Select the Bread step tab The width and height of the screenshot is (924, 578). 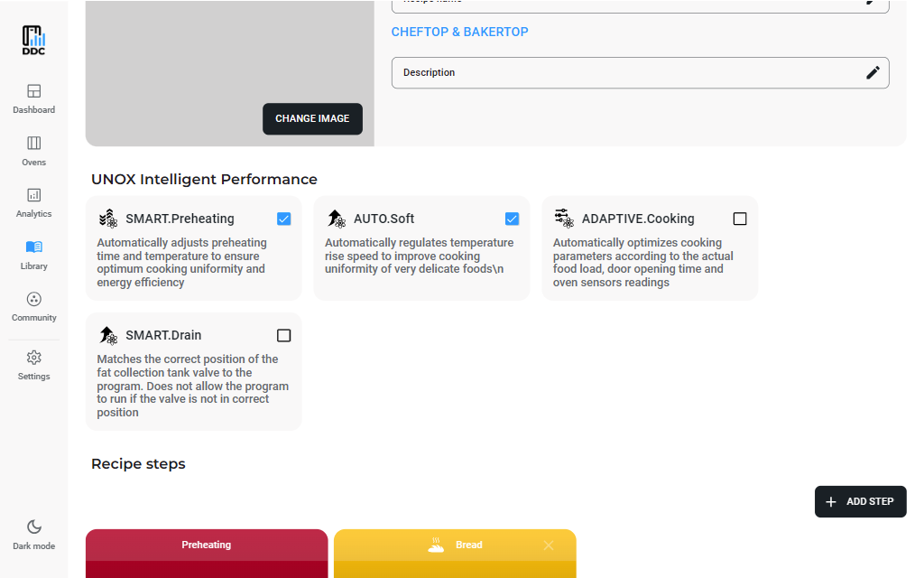tap(456, 545)
